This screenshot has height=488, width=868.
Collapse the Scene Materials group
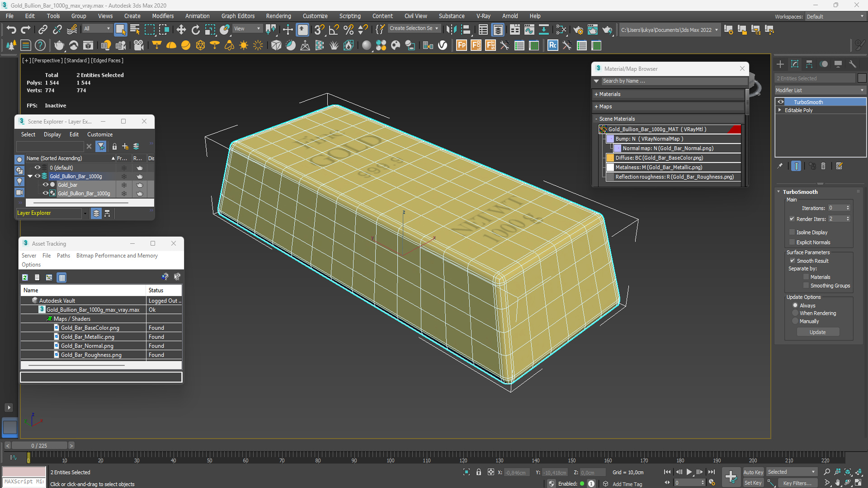tap(596, 119)
